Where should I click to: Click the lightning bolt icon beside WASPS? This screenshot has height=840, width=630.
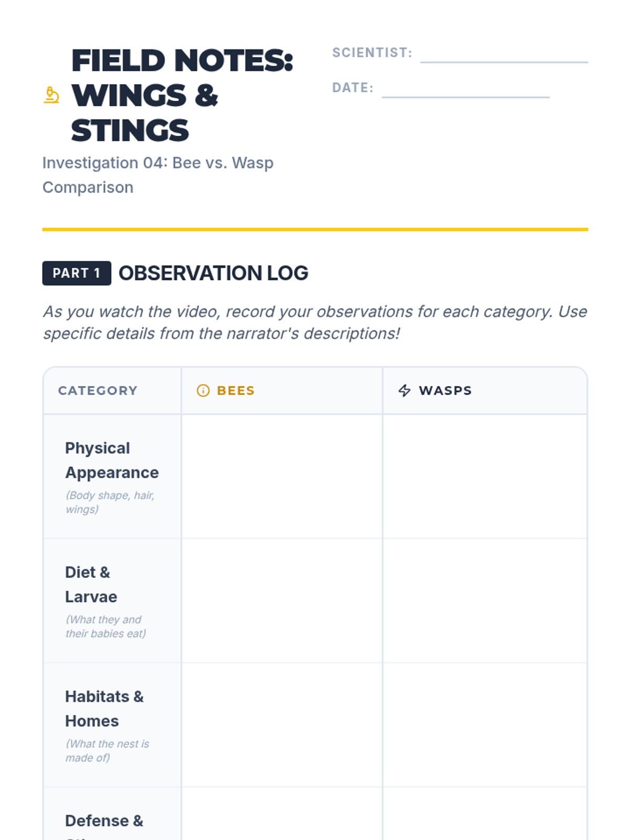point(404,391)
